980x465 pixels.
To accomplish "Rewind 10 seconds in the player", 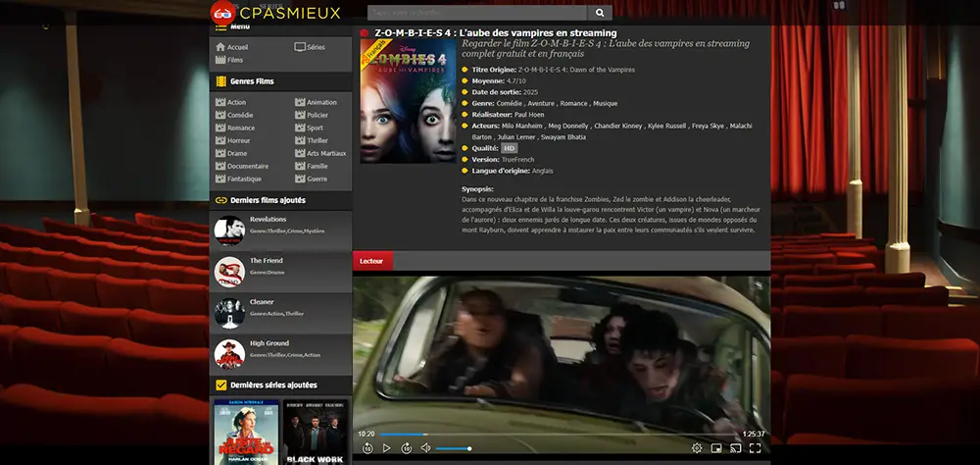I will coord(367,448).
